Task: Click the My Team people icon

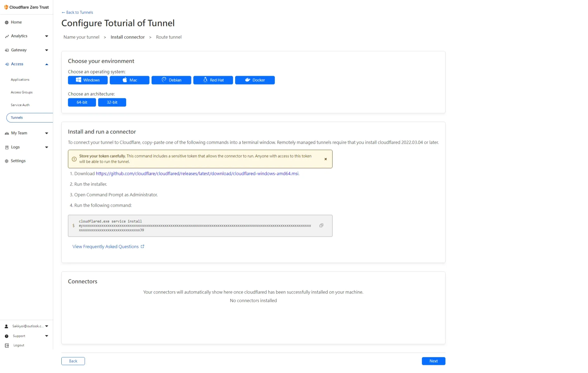Action: tap(7, 133)
